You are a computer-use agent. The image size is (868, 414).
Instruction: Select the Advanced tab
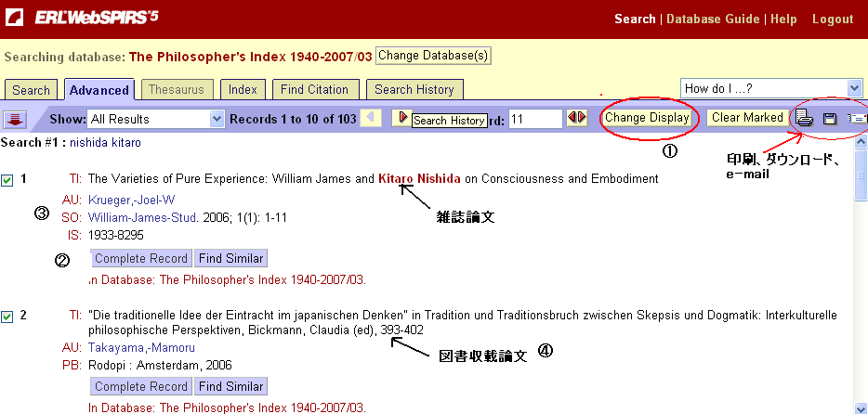coord(99,90)
